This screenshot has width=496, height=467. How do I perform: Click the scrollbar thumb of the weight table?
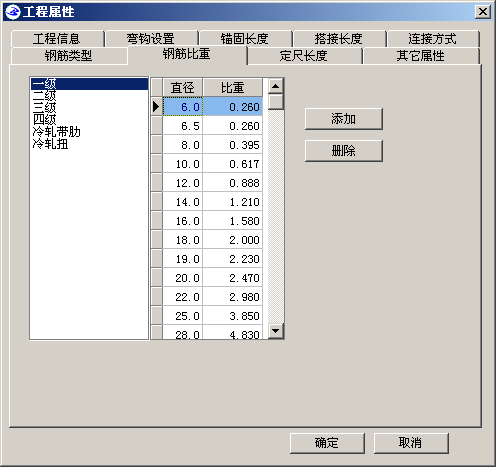coord(276,102)
